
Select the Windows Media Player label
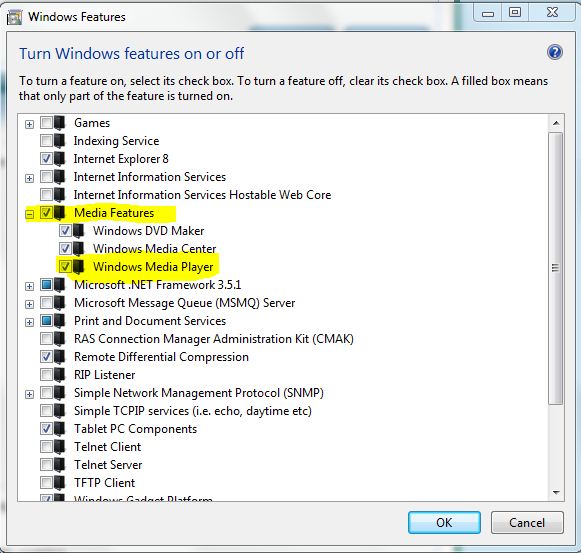click(x=153, y=267)
